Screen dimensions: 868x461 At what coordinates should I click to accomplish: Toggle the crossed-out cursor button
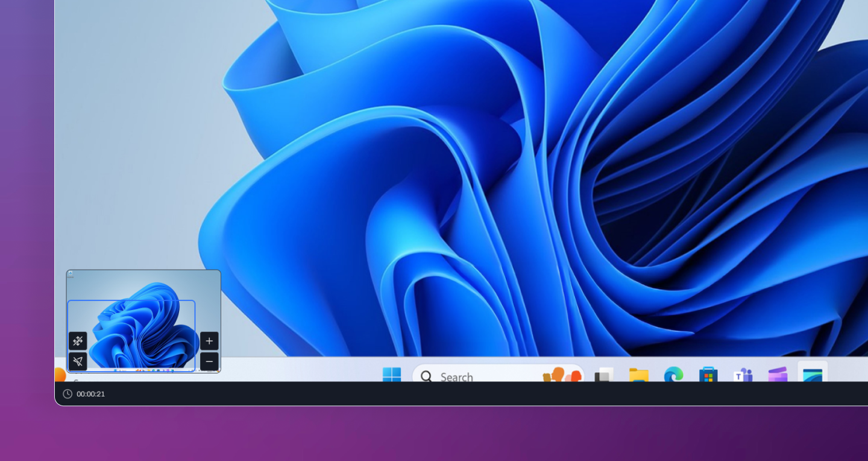tap(78, 361)
